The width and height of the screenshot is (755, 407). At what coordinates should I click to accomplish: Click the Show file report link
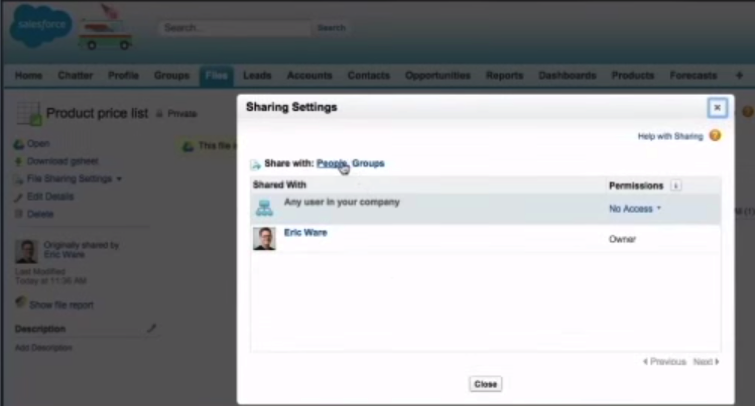[x=61, y=305]
